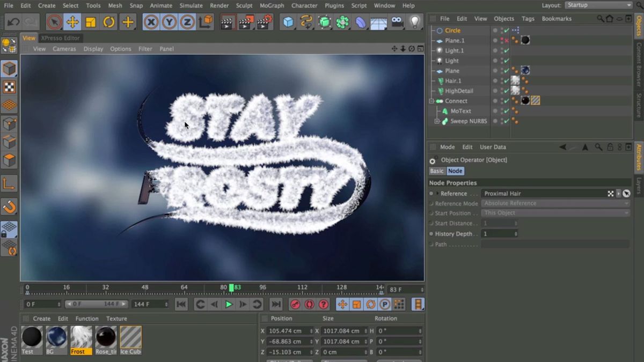The image size is (644, 362).
Task: Enable the Plane.1 object's red X
Action: coord(507,41)
